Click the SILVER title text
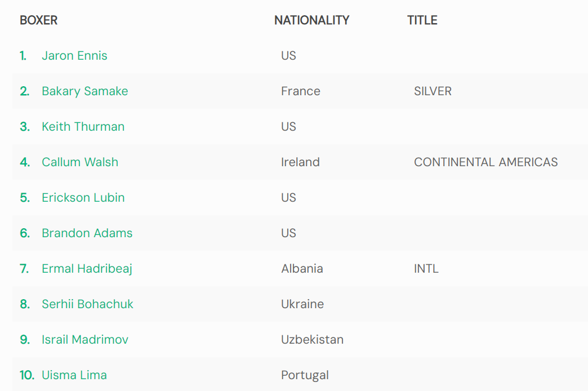The height and width of the screenshot is (391, 588). 433,91
